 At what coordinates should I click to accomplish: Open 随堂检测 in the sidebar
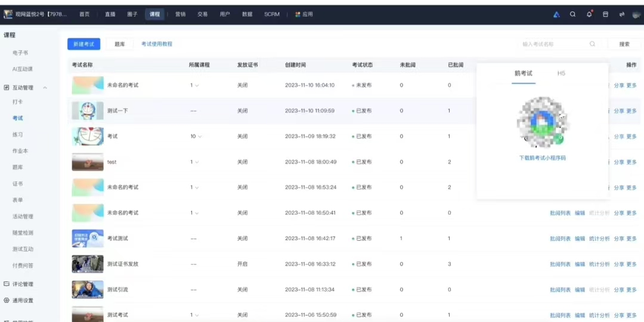click(x=23, y=233)
